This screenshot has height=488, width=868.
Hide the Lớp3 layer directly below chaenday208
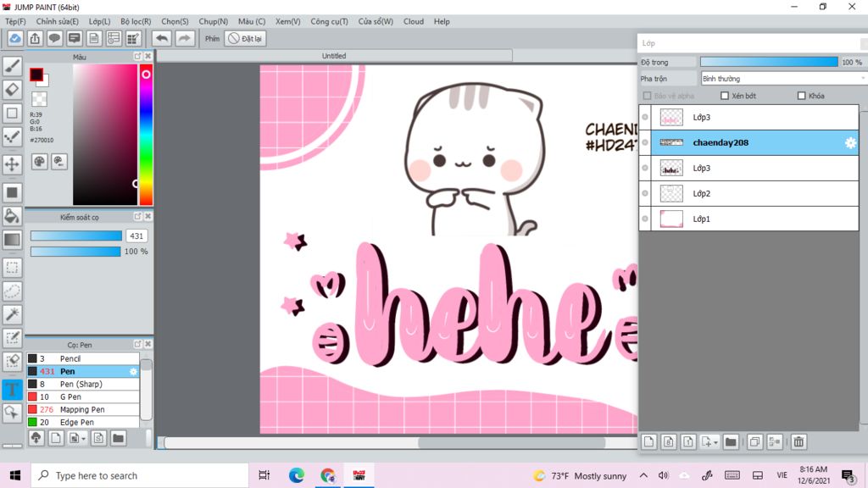645,169
